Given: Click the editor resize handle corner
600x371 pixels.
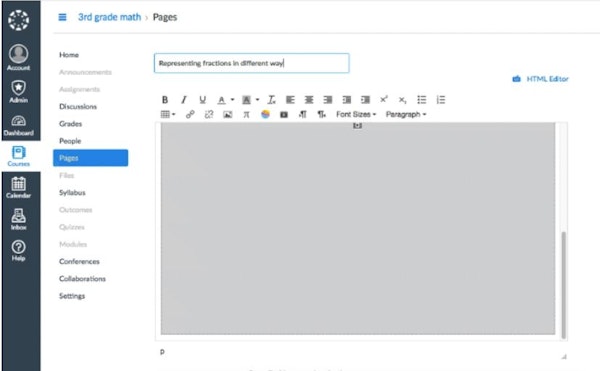Looking at the screenshot, I should (564, 356).
